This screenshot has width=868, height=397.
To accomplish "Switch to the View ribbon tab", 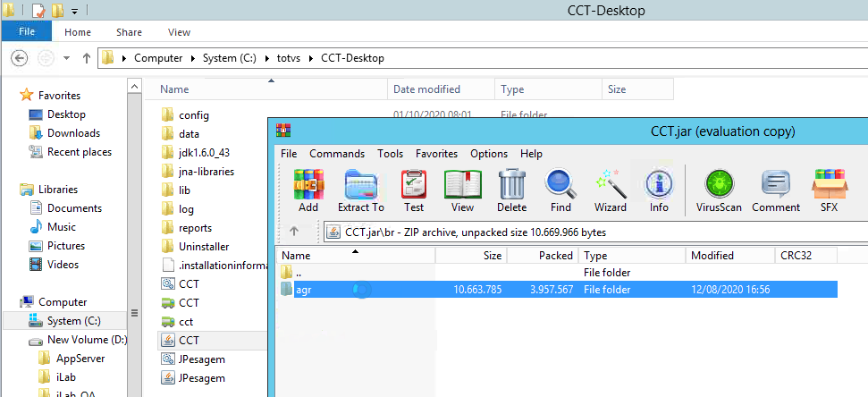I will (179, 32).
